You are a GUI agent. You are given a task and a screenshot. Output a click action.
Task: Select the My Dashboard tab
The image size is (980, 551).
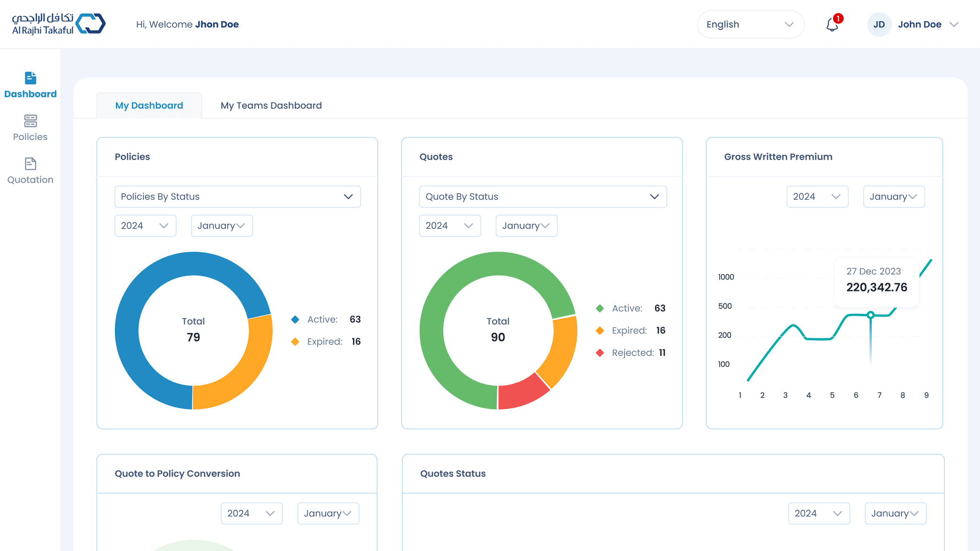coord(149,105)
